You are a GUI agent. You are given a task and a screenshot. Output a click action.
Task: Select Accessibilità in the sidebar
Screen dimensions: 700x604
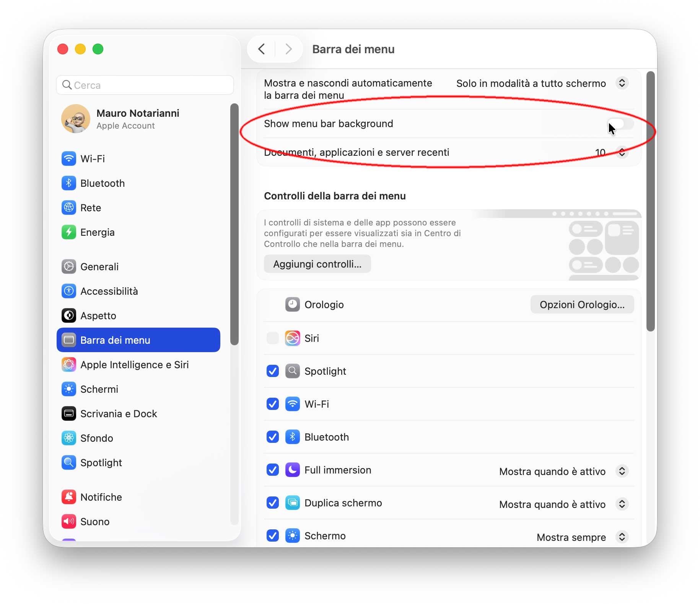point(109,291)
